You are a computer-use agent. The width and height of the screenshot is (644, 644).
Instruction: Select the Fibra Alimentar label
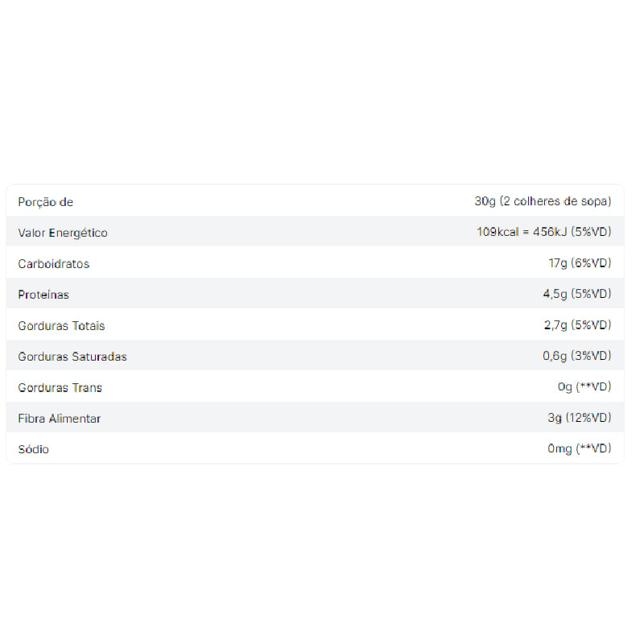coord(60,419)
